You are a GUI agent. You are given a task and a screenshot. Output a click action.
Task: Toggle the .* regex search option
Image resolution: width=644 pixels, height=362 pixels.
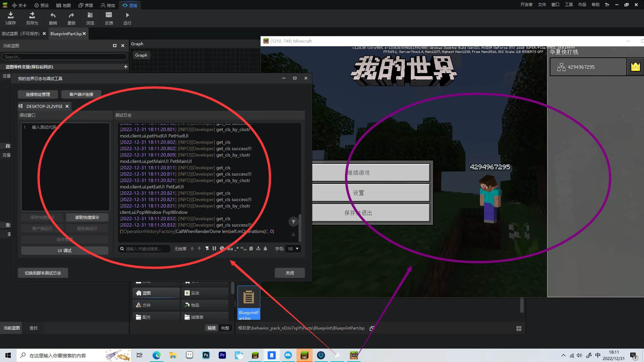pyautogui.click(x=237, y=249)
